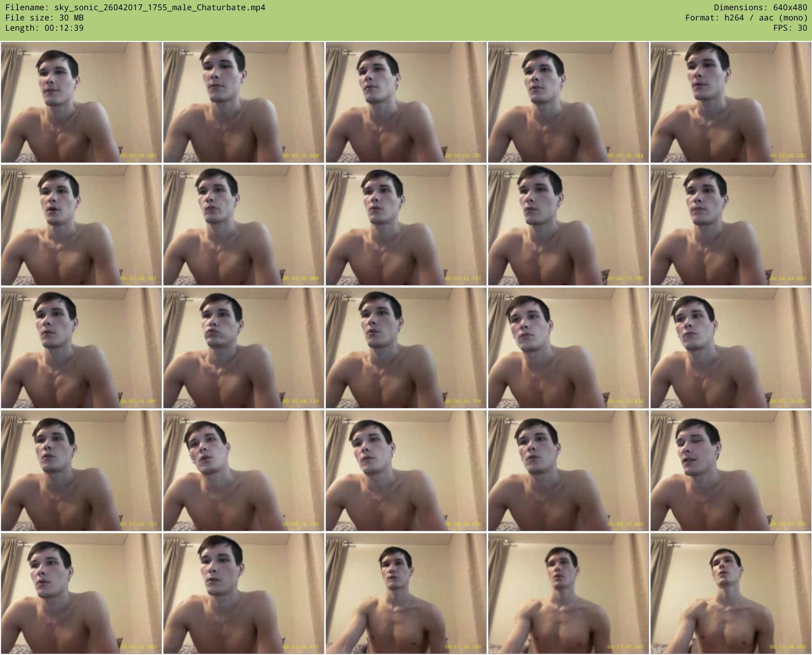
Task: Select the frame marked 00:05:16.481
Action: (x=81, y=348)
